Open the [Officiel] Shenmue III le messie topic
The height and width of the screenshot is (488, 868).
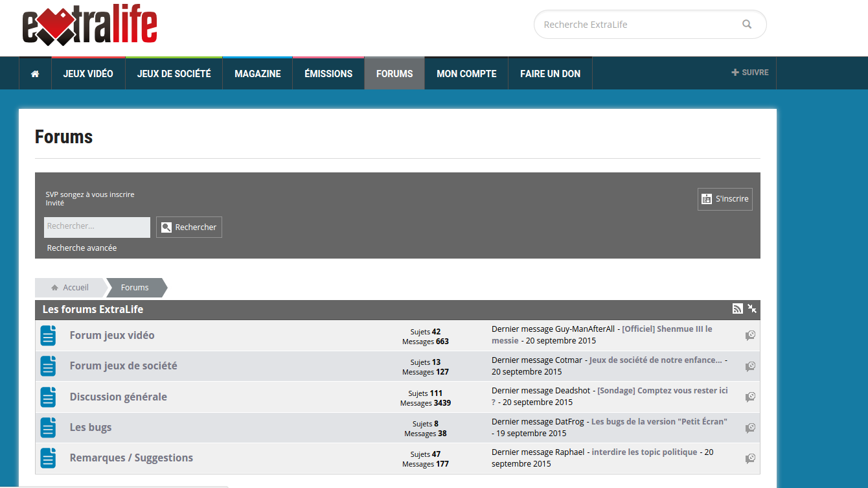coord(602,334)
